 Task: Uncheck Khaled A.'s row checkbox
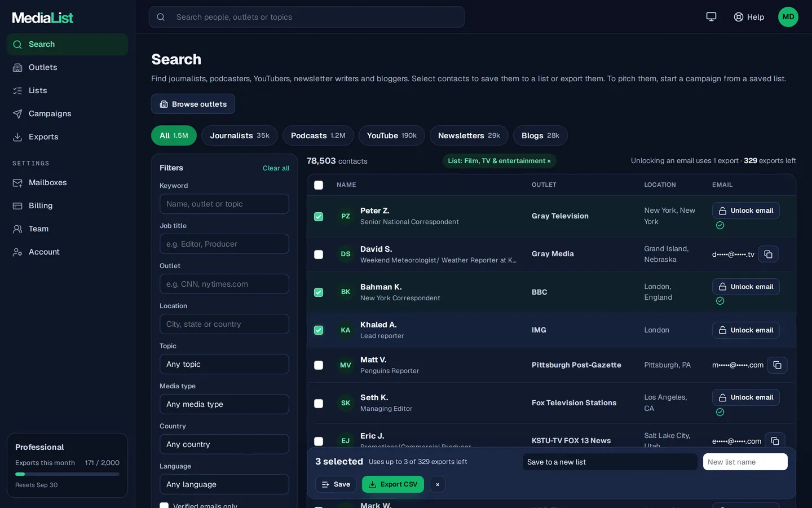(319, 330)
